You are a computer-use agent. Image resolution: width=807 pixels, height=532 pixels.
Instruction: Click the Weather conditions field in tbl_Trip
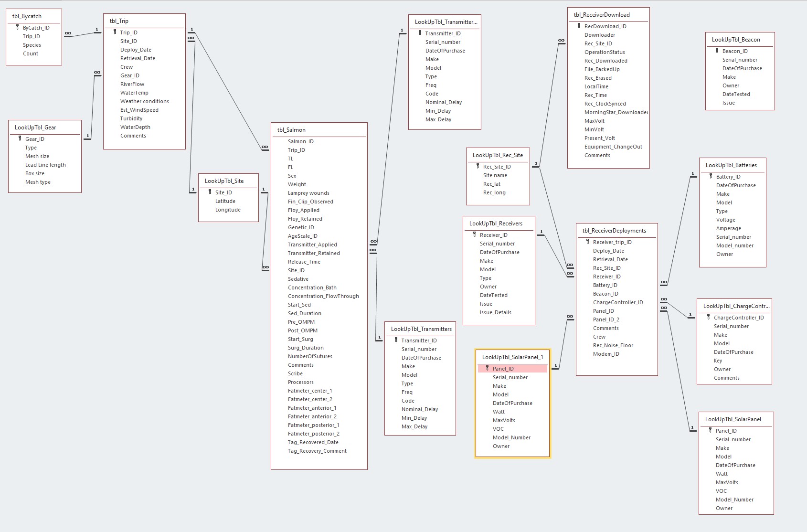(144, 101)
